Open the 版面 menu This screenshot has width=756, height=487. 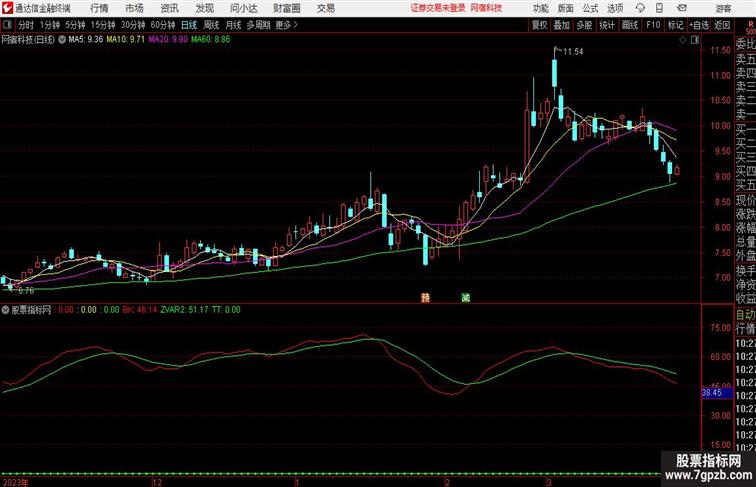(x=566, y=8)
